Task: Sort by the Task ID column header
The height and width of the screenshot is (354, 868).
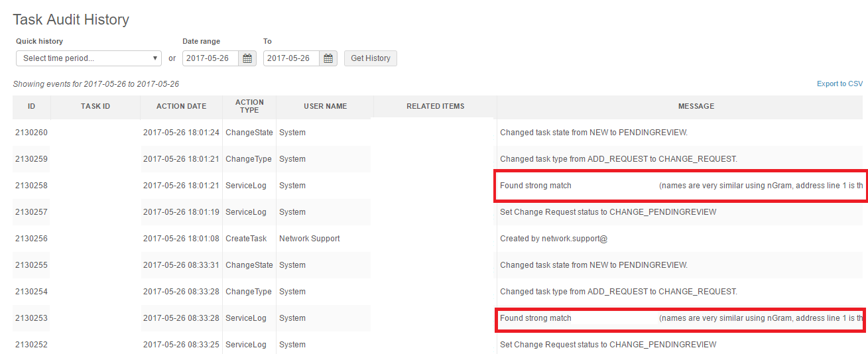Action: coord(95,106)
